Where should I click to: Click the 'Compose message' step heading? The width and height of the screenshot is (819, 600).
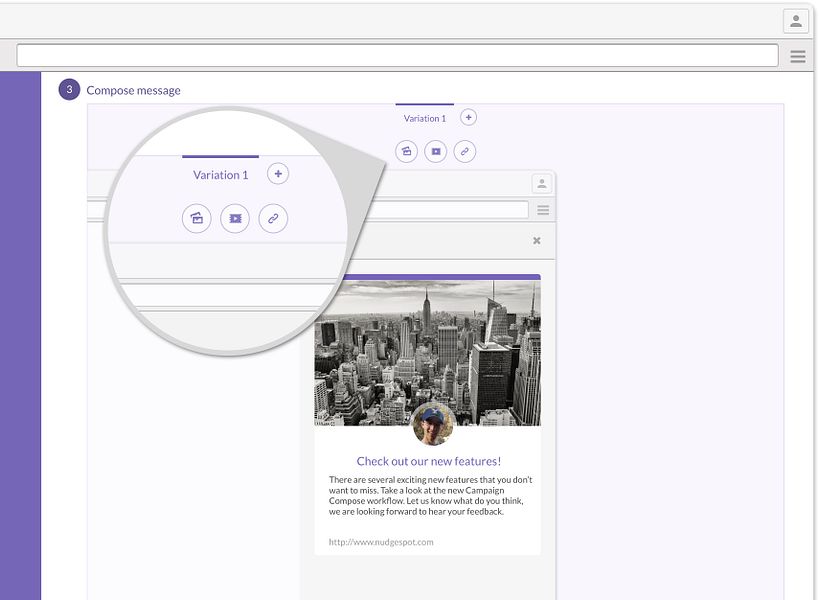[x=133, y=90]
